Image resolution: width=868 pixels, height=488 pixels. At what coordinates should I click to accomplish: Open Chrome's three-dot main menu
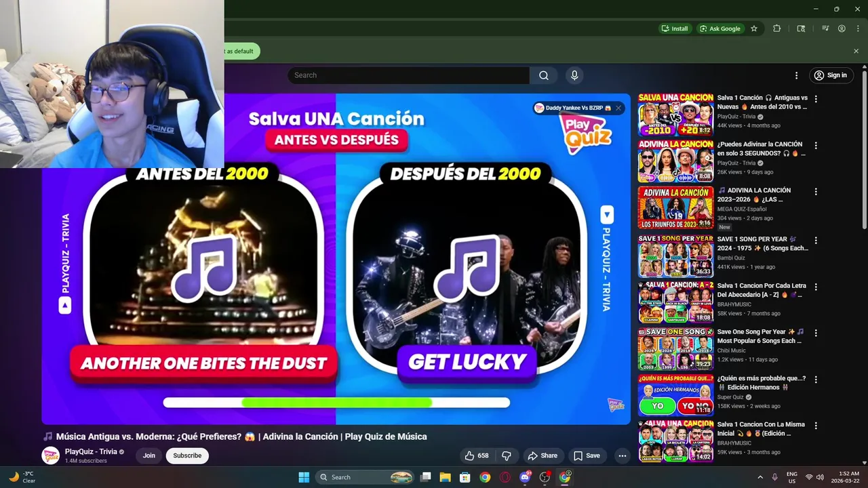(x=856, y=28)
